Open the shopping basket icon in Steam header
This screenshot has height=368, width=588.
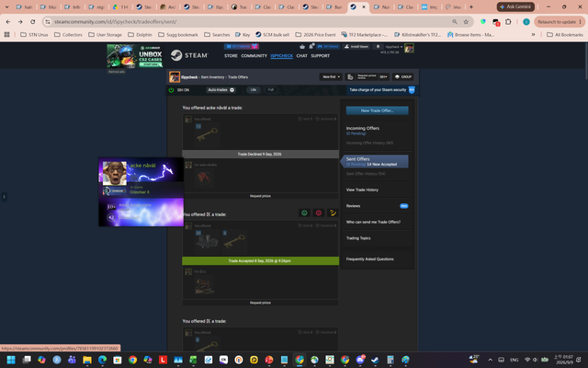(x=302, y=47)
